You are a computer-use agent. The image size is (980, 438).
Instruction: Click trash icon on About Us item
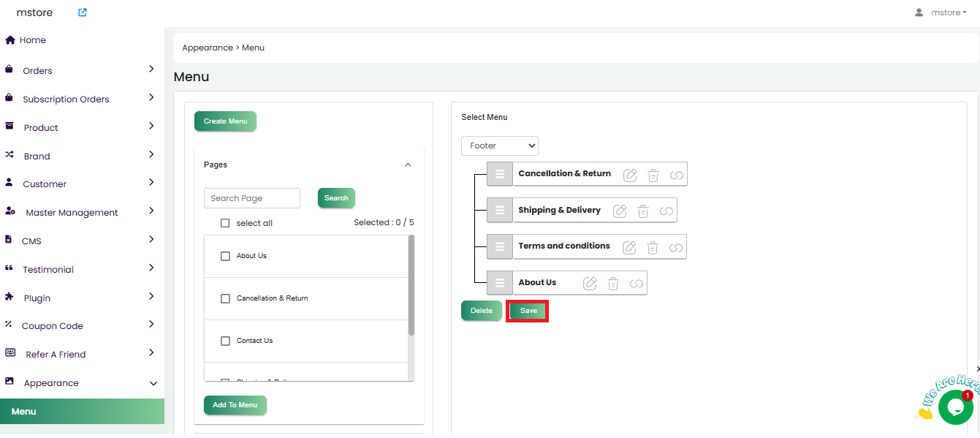click(613, 284)
